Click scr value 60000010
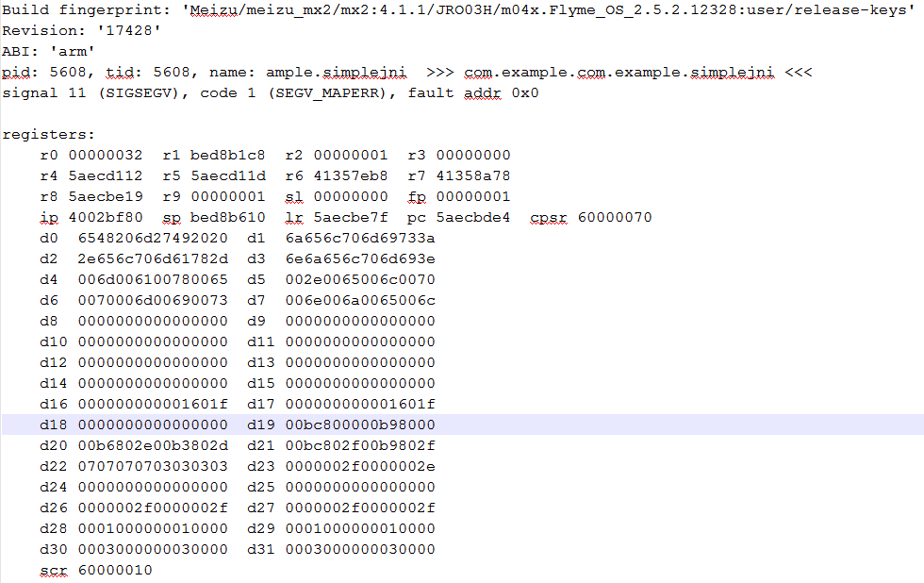 click(115, 570)
